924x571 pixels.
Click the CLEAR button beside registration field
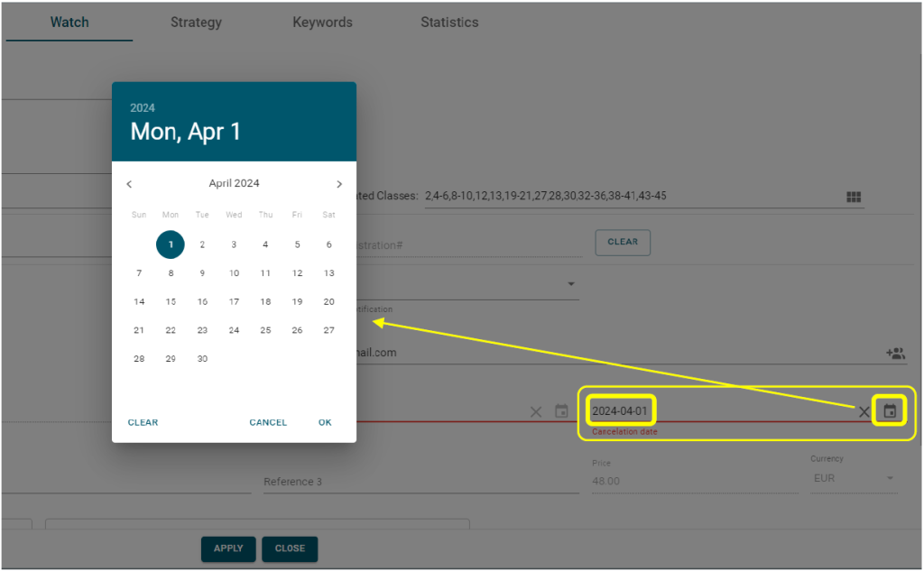pos(623,242)
